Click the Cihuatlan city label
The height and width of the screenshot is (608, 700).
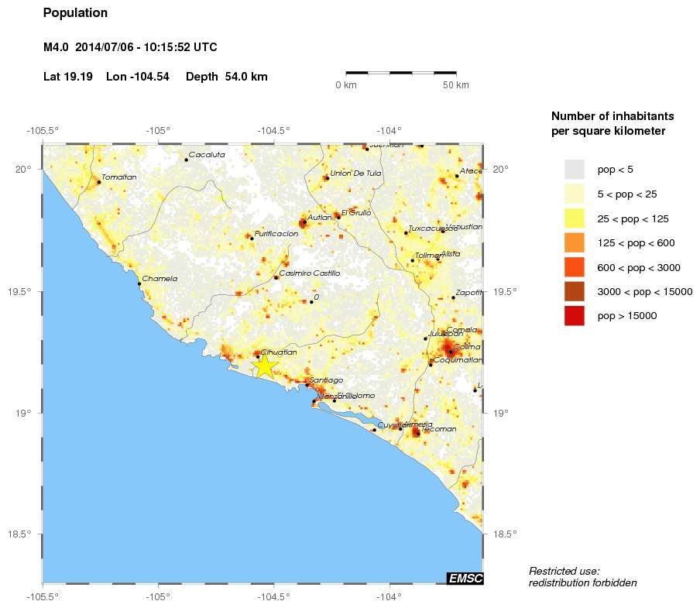click(279, 352)
